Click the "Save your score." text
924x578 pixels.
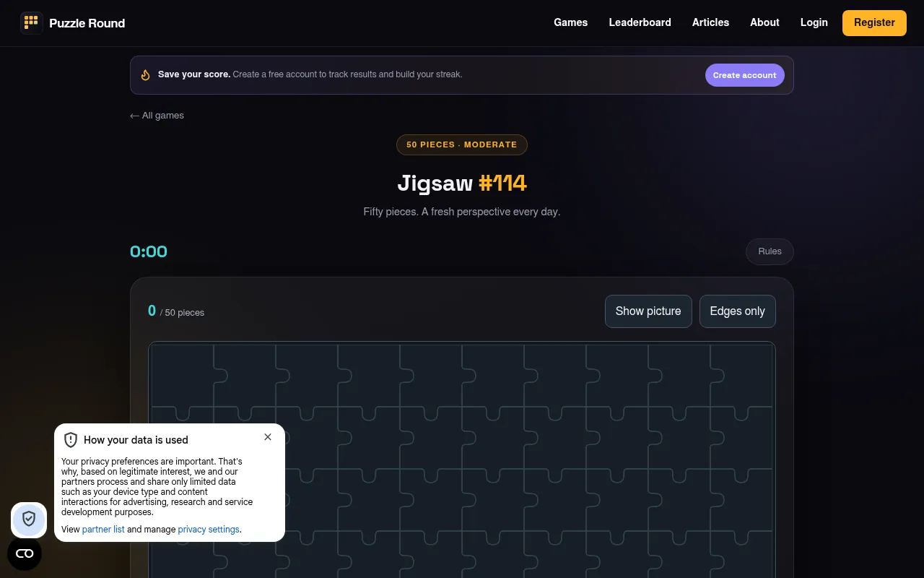point(194,74)
